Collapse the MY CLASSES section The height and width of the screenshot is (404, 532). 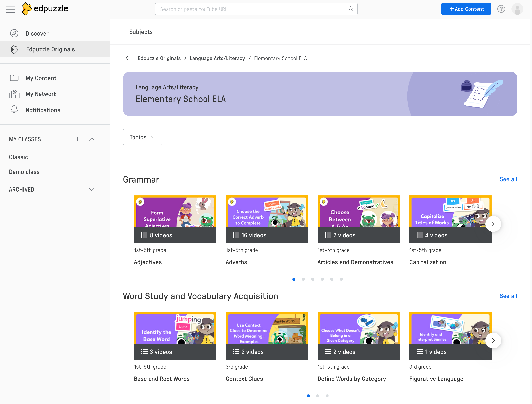pos(92,139)
